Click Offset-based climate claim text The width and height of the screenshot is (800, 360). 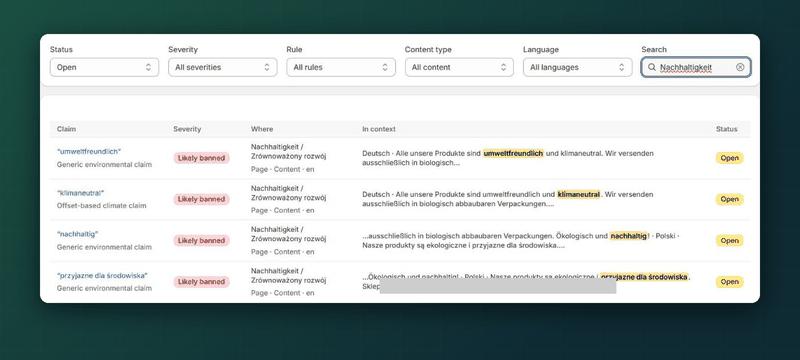point(102,205)
